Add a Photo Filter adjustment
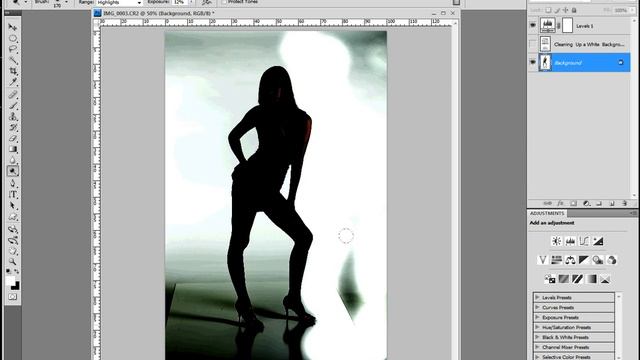The height and width of the screenshot is (360, 640). (x=598, y=260)
